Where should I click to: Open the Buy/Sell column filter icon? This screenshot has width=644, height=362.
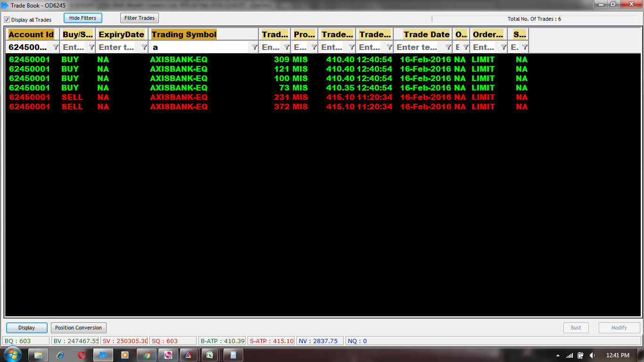point(91,47)
